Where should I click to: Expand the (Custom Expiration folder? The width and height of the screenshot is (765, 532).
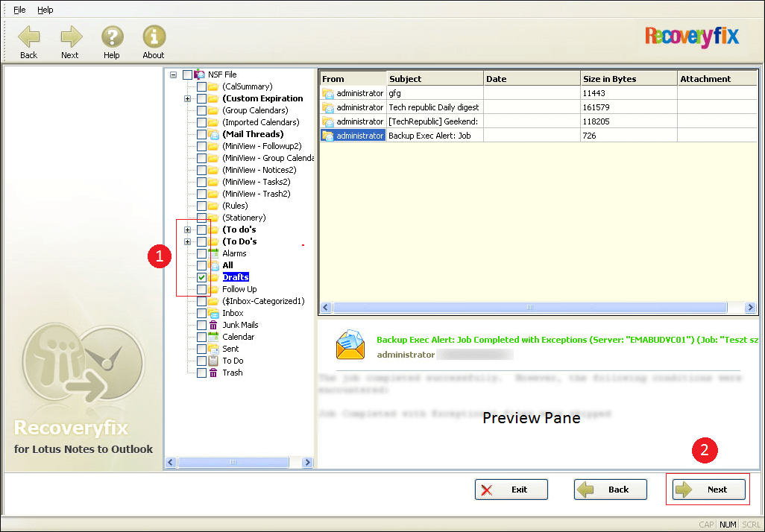tap(187, 98)
